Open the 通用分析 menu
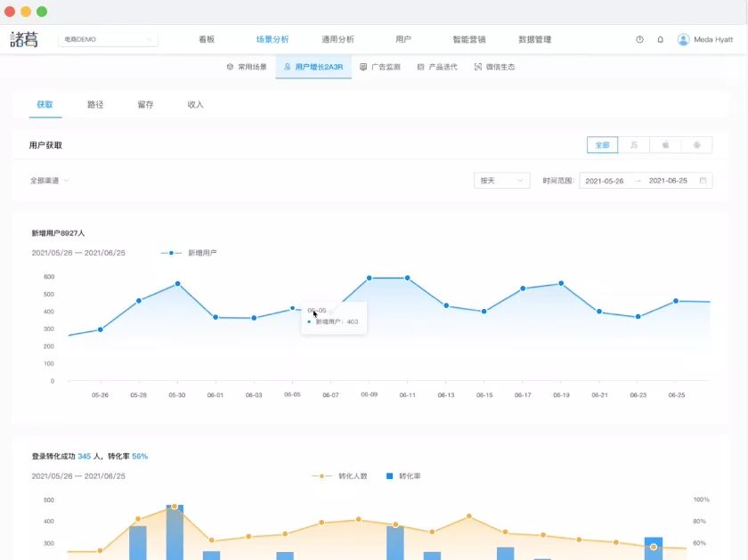 coord(337,39)
